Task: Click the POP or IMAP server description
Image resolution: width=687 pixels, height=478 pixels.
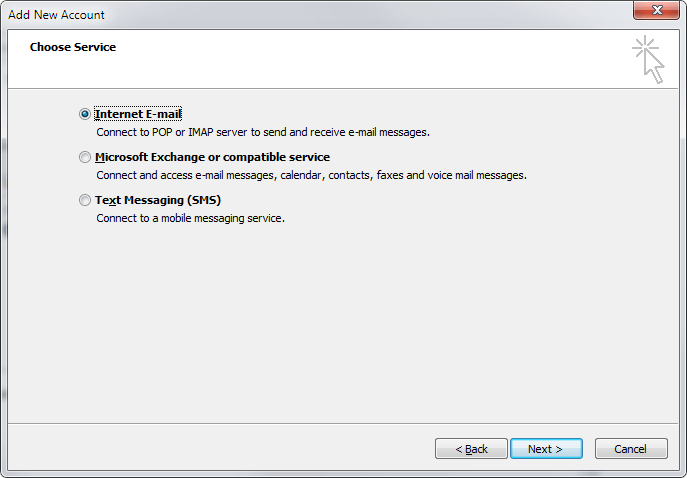Action: tap(262, 132)
